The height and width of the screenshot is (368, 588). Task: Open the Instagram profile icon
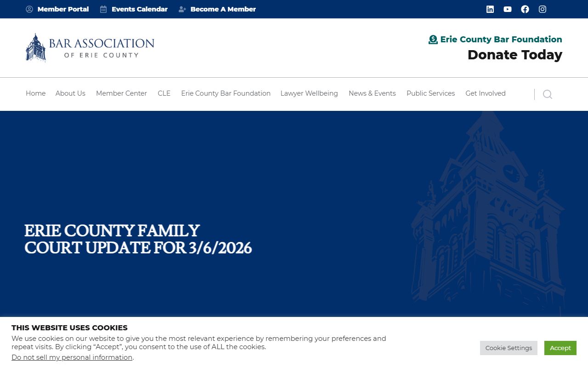pyautogui.click(x=543, y=9)
